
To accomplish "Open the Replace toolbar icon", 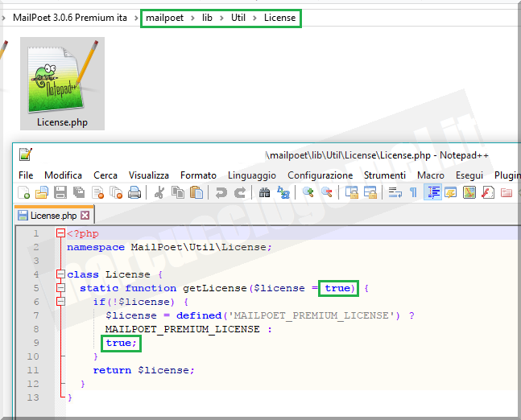I will pos(283,192).
